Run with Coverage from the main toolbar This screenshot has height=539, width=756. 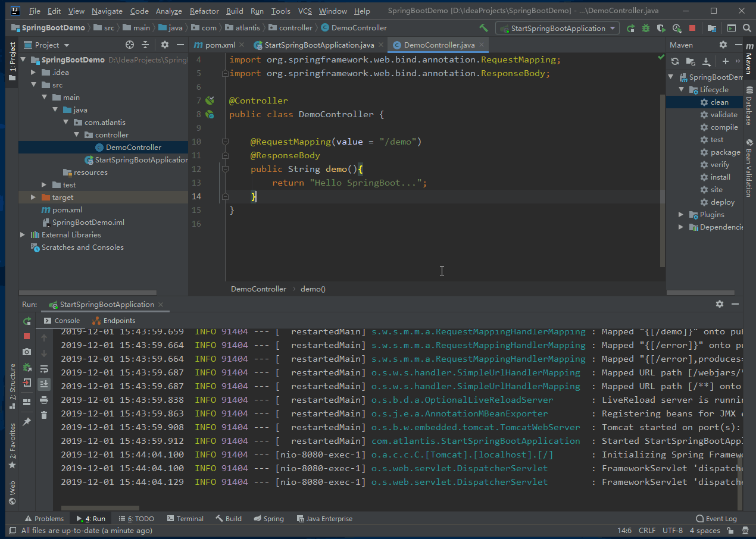[x=661, y=28]
